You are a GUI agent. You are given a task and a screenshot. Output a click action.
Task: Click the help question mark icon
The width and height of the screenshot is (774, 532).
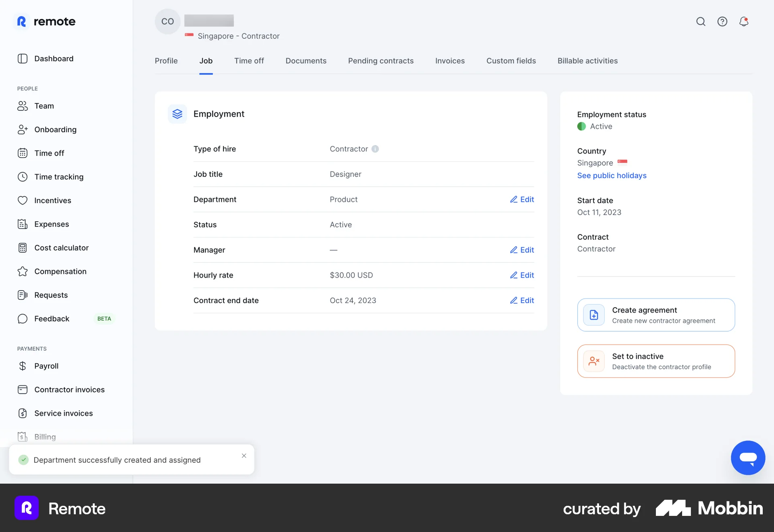(722, 21)
